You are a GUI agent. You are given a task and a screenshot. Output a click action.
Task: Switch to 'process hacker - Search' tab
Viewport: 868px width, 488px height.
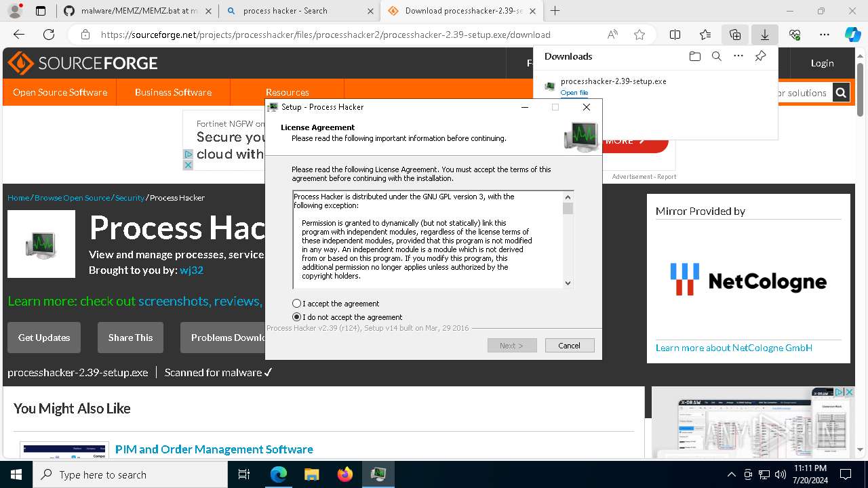click(x=299, y=11)
